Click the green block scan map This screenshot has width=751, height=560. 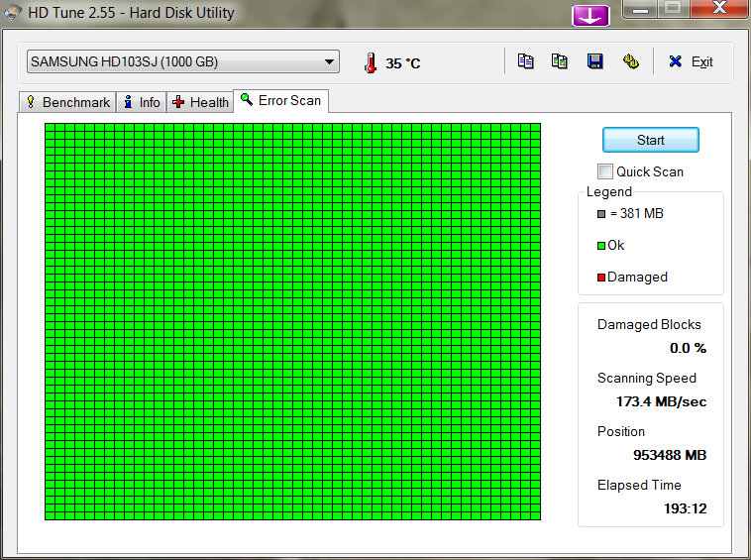pos(292,321)
